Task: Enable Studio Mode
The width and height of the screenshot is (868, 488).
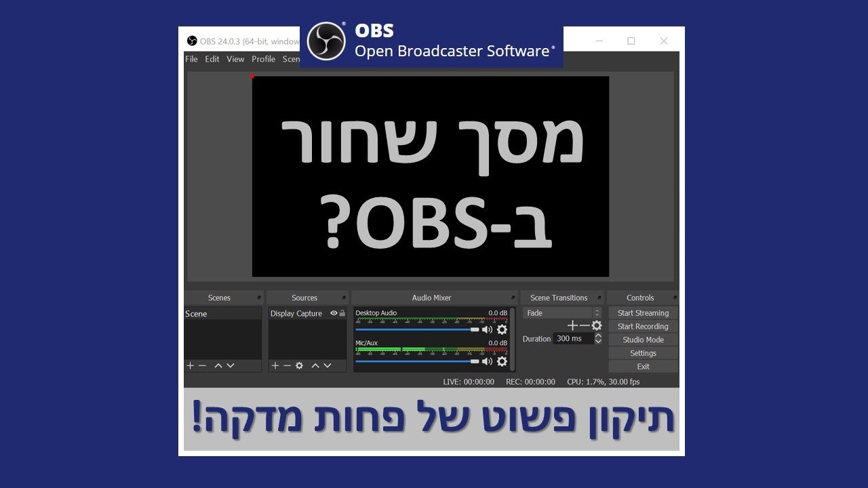Action: point(643,340)
